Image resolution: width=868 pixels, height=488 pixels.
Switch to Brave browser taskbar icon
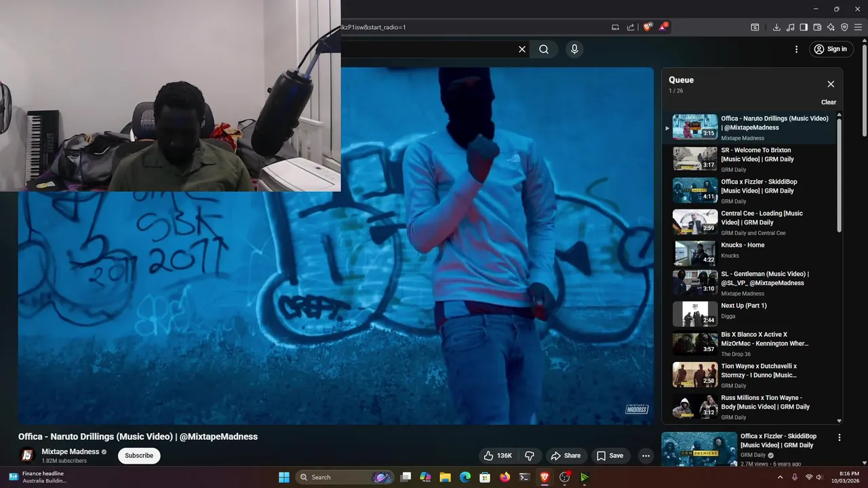545,477
